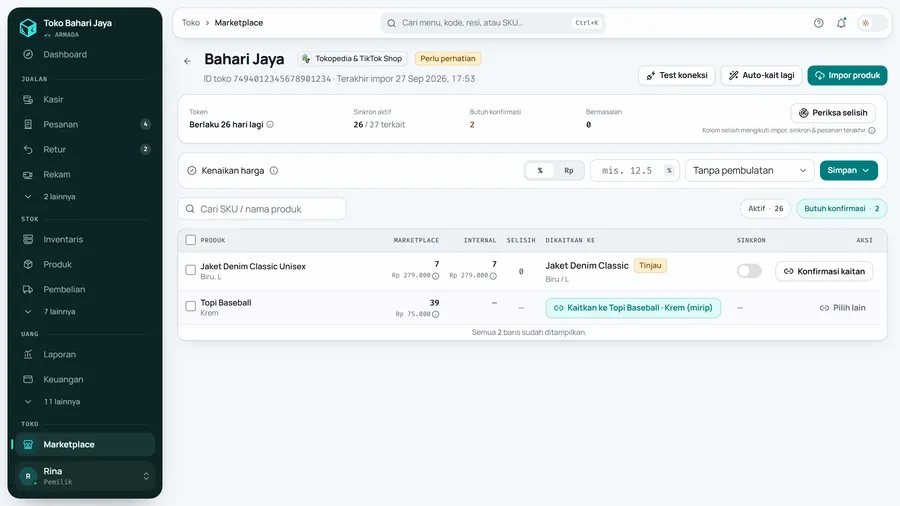Image resolution: width=900 pixels, height=506 pixels.
Task: Open Pesanan in the sidebar
Action: [x=84, y=124]
